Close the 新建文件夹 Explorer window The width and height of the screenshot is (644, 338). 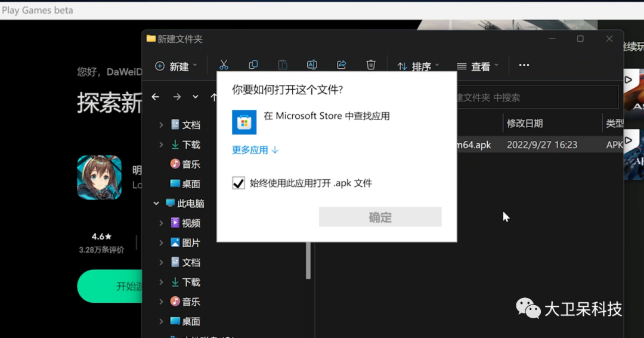pyautogui.click(x=609, y=39)
